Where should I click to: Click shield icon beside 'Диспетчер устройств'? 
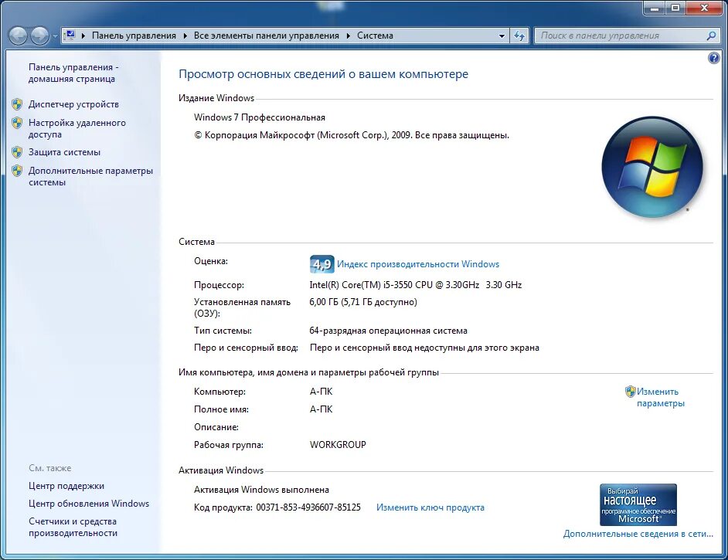[x=17, y=104]
